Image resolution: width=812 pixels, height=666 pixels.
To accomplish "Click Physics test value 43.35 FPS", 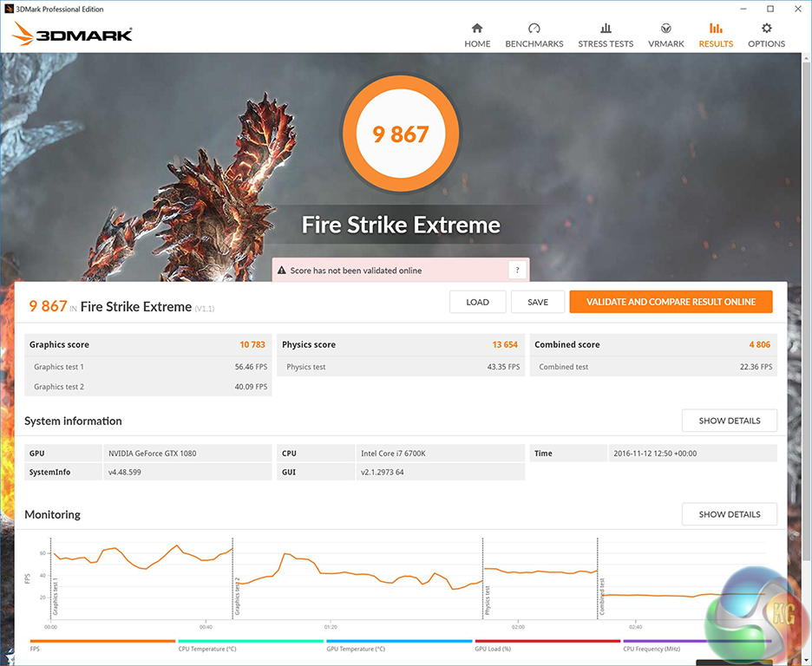I will 503,367.
